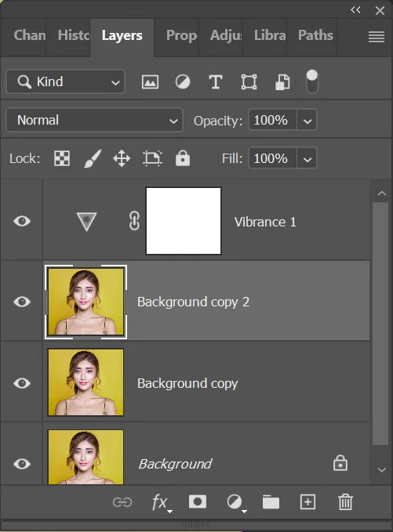Screen dimensions: 393x532
Task: Collapse panel with double-arrow icon
Action: [x=355, y=10]
